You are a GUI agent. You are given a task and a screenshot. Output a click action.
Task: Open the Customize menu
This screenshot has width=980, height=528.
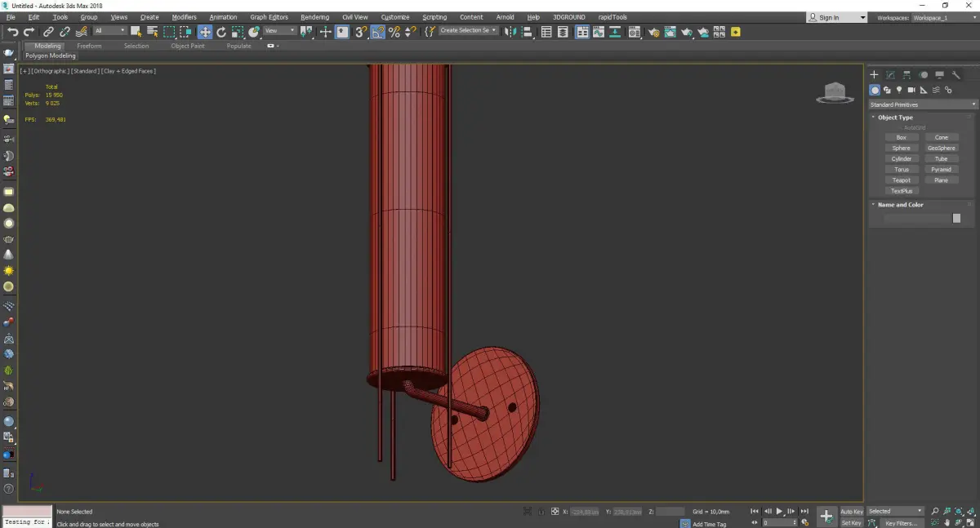coord(395,17)
